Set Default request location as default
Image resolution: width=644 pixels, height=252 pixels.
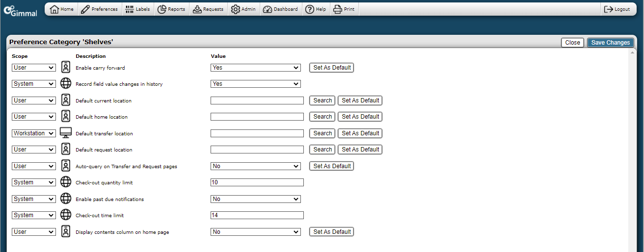pos(360,150)
